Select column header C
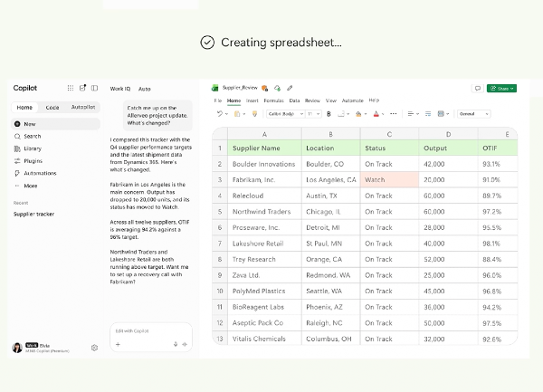Screen dimensions: 543x392 (389, 134)
